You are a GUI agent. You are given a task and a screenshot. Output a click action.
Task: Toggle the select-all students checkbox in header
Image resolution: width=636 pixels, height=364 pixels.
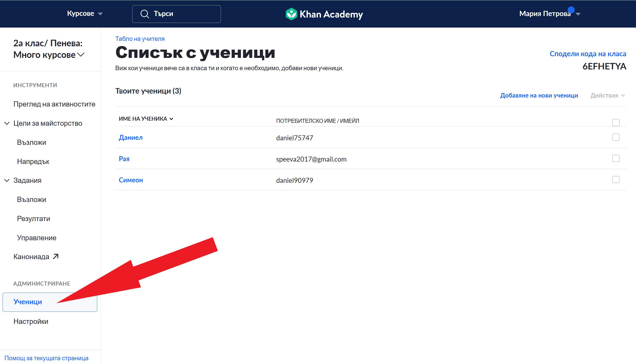615,123
